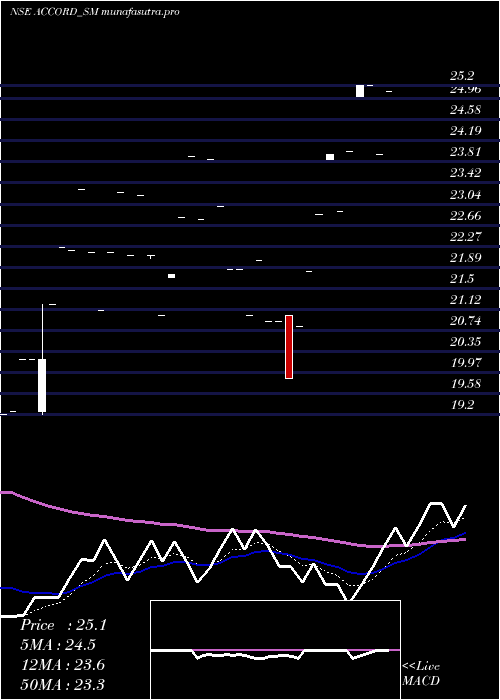The image size is (500, 700).
Task: Select the 24.19 price axis label
Action: click(x=465, y=131)
